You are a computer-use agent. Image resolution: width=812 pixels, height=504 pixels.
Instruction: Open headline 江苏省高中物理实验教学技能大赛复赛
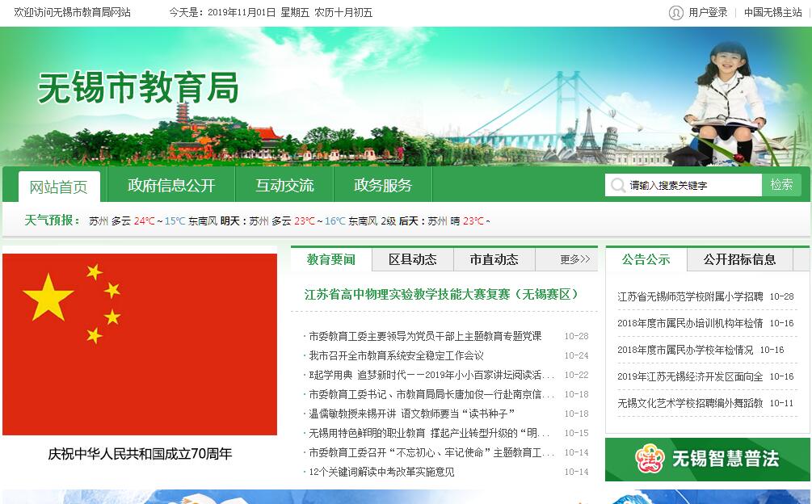(441, 294)
